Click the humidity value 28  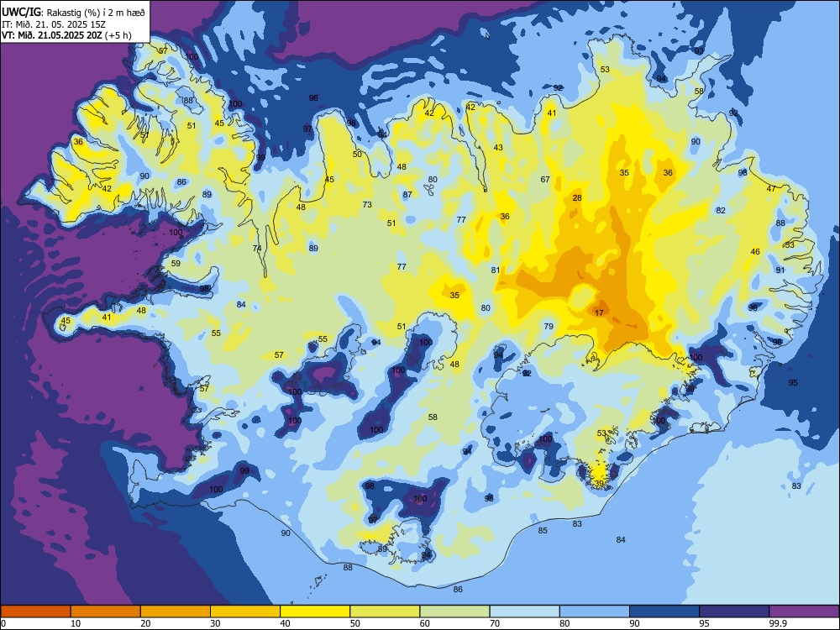[x=577, y=197]
